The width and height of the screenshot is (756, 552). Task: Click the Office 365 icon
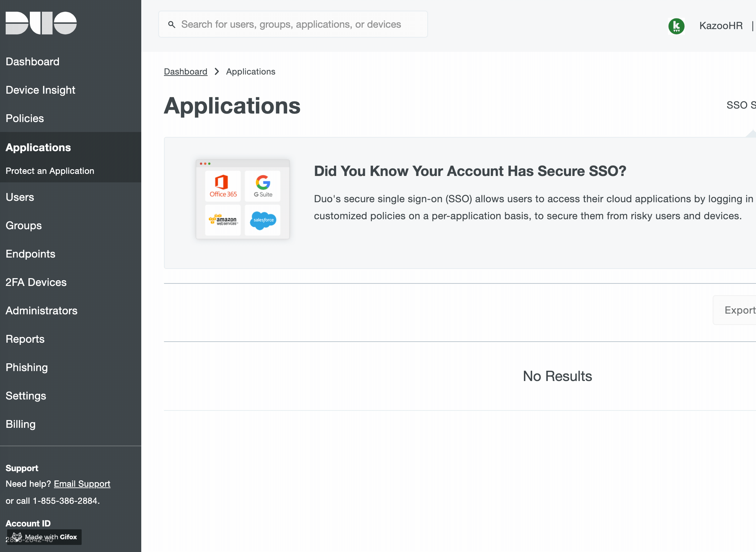223,186
